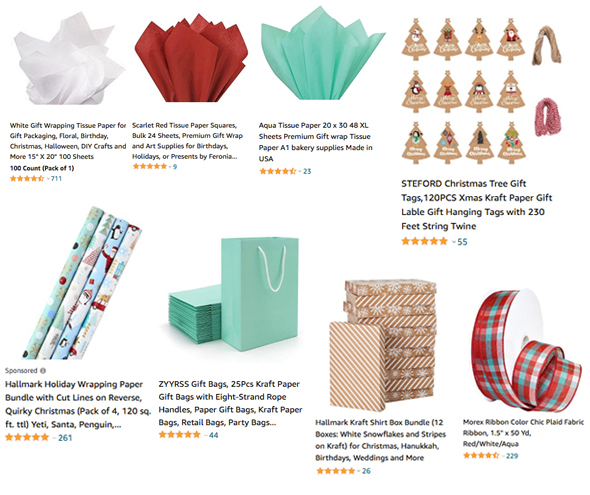Expand the rating dropdown beside 55 reviews
The width and height of the screenshot is (590, 495).
(x=454, y=242)
